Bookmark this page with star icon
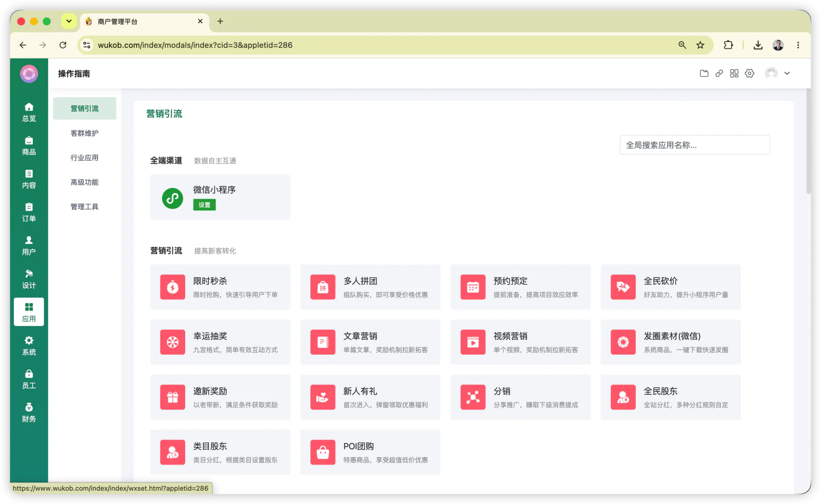The image size is (821, 504). pyautogui.click(x=700, y=45)
